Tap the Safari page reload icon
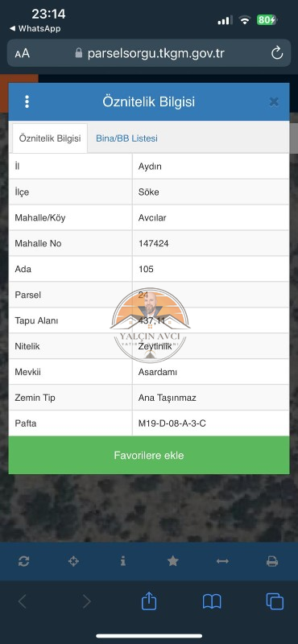Image resolution: width=298 pixels, height=644 pixels. pos(277,53)
